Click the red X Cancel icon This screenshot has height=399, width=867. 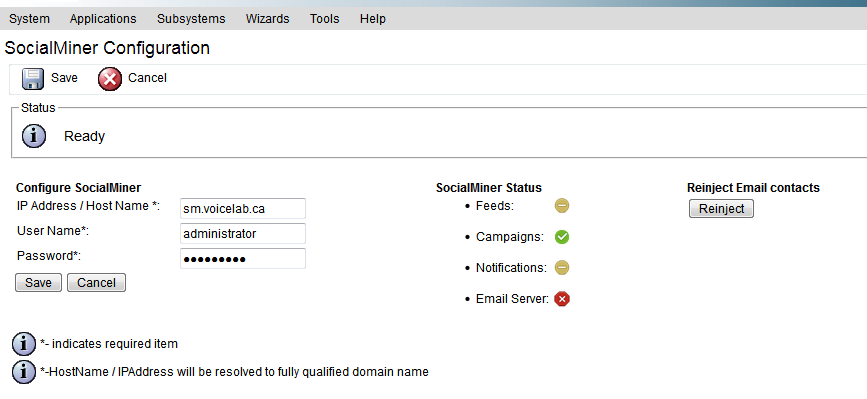click(x=109, y=79)
